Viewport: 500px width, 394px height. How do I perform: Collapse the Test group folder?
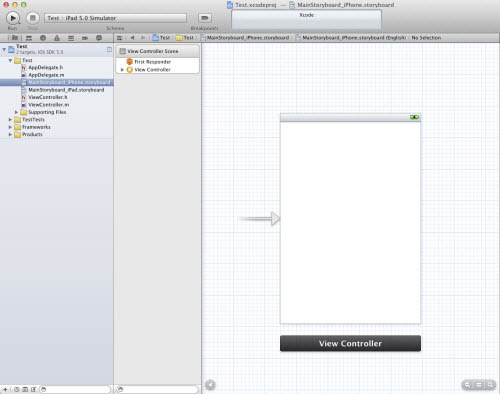pos(10,61)
